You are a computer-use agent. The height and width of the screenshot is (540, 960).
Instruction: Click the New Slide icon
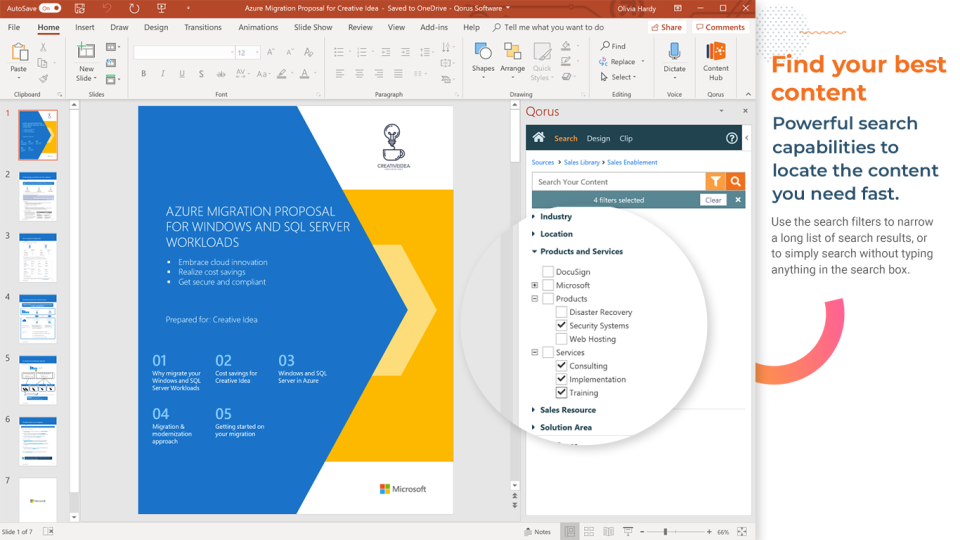click(x=86, y=51)
